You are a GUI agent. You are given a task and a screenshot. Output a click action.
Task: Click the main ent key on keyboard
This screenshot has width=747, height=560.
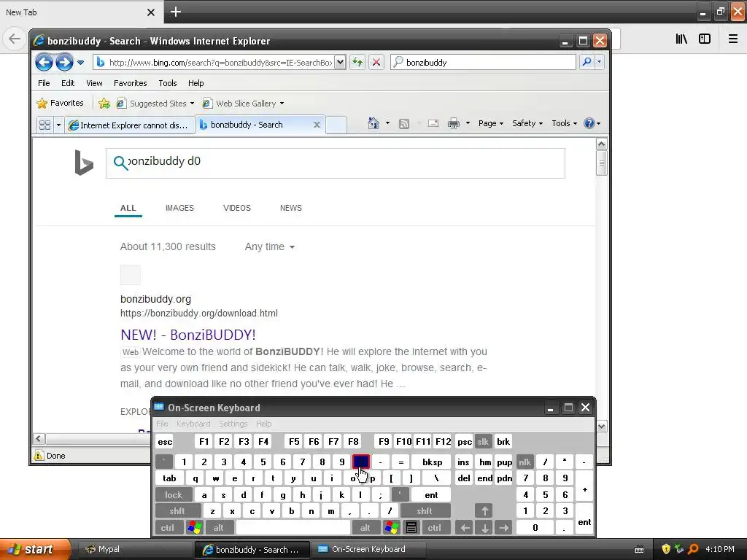pos(431,495)
